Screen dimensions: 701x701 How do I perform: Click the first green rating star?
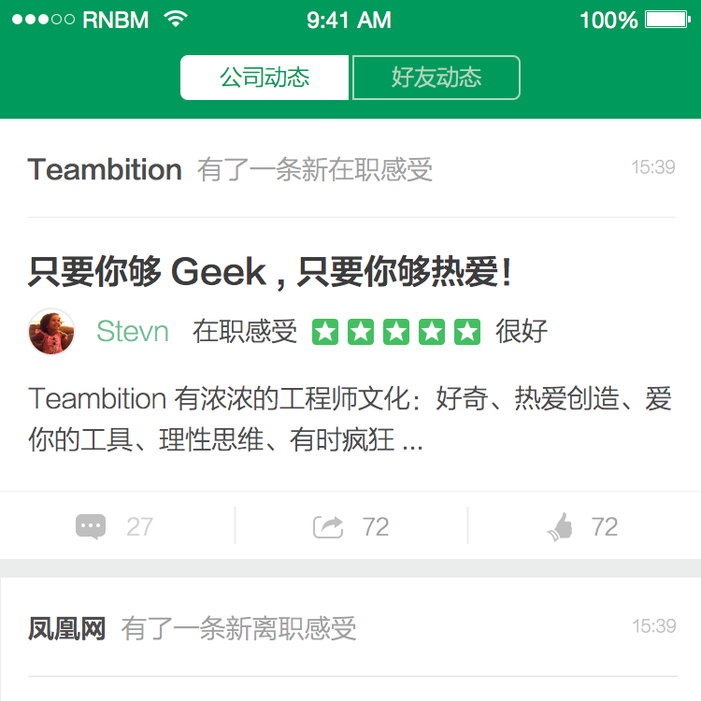tap(325, 332)
